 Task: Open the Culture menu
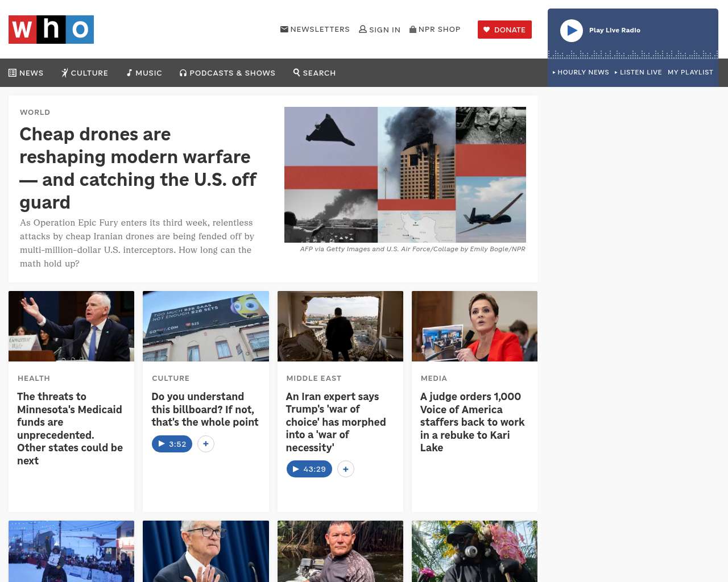[85, 73]
